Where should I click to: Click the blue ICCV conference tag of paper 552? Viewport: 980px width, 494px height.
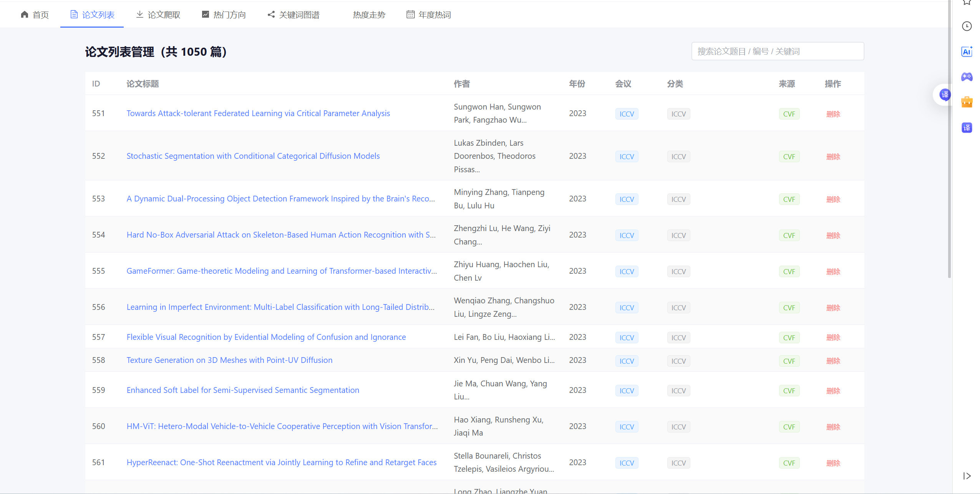(627, 157)
